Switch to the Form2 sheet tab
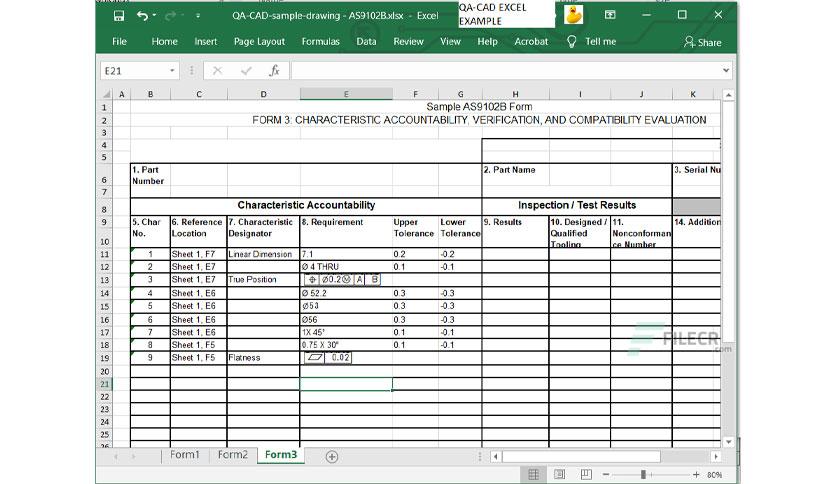Image resolution: width=836 pixels, height=484 pixels. (232, 455)
